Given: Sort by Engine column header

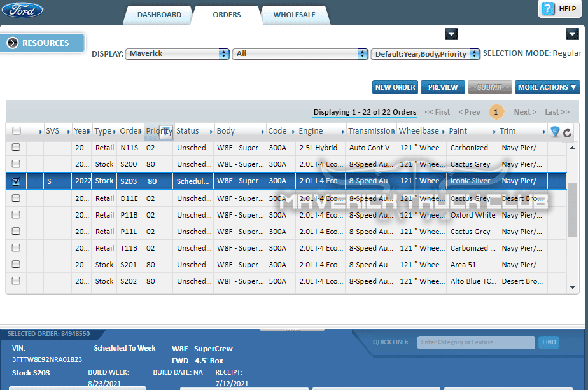Looking at the screenshot, I should click(x=311, y=131).
